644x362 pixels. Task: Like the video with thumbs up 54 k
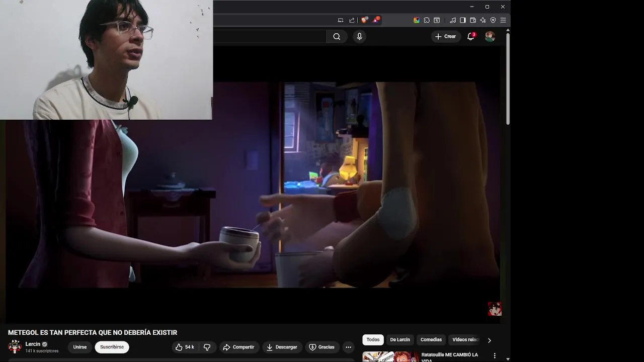coord(185,347)
